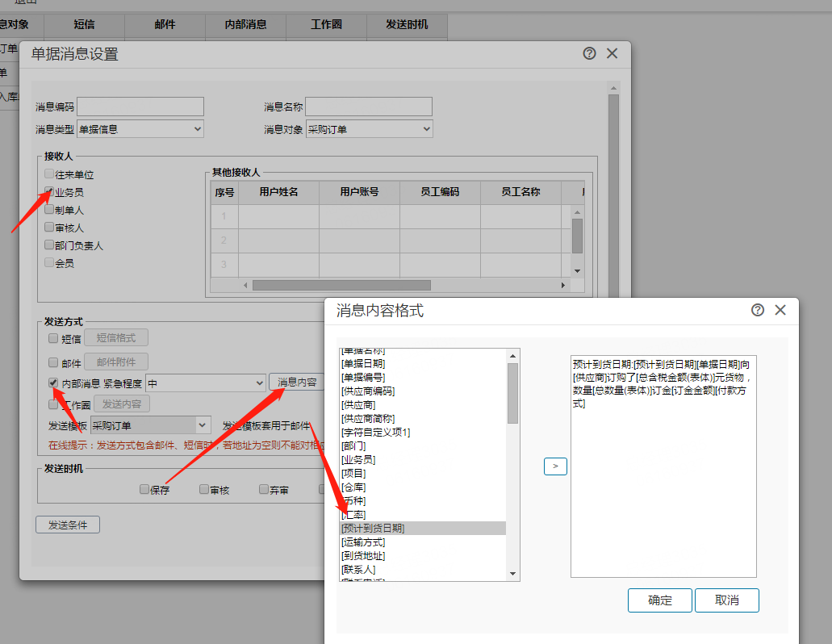The image size is (832, 644).
Task: Toggle the 内部消息 checkbox
Action: pyautogui.click(x=53, y=383)
